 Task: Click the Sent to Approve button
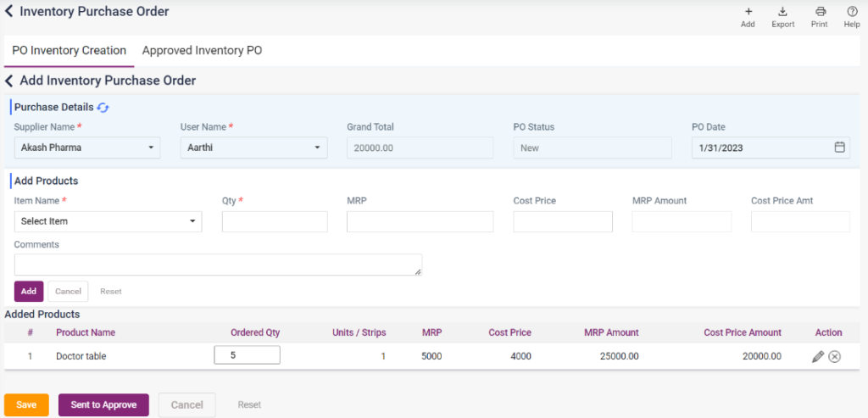(103, 405)
